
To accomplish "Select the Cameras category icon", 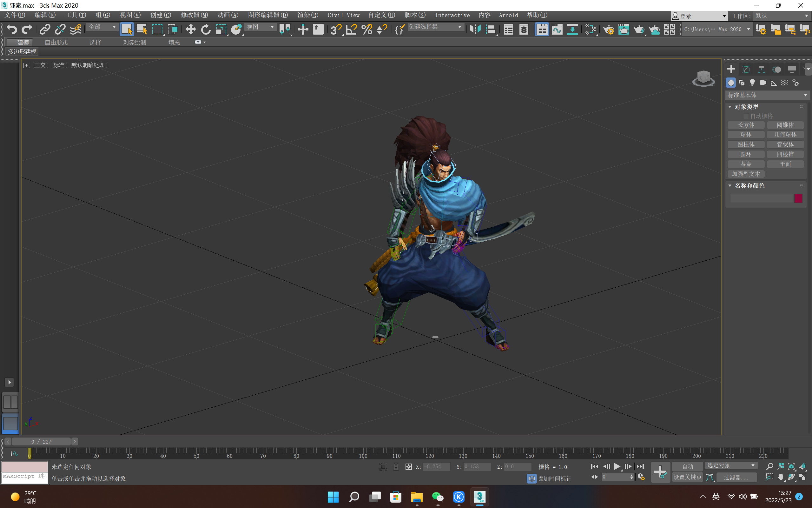I will pyautogui.click(x=763, y=83).
